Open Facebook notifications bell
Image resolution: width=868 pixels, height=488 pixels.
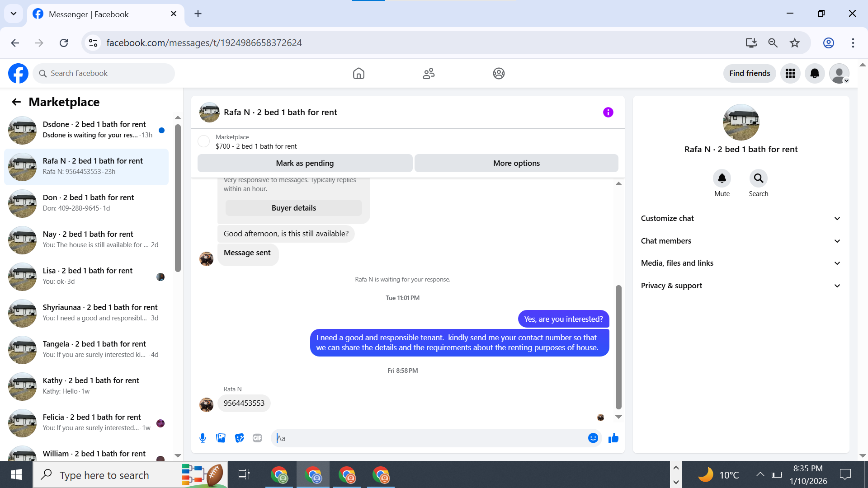pyautogui.click(x=815, y=73)
